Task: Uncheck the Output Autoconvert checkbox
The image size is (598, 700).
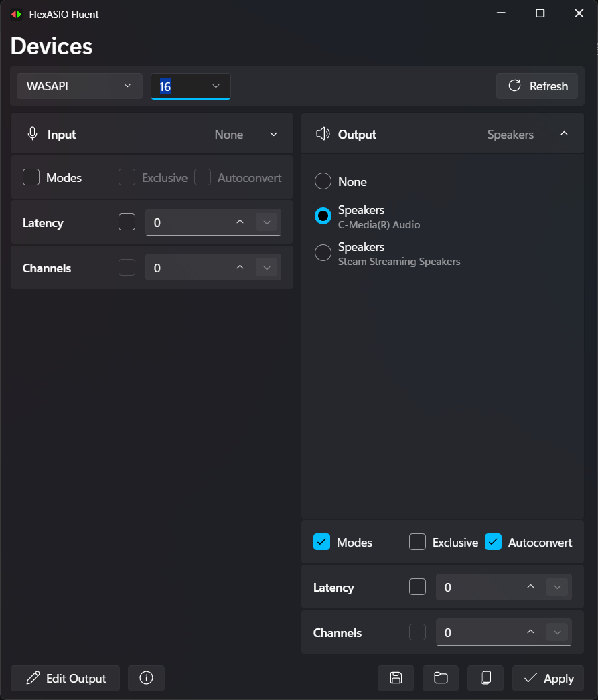Action: tap(493, 542)
